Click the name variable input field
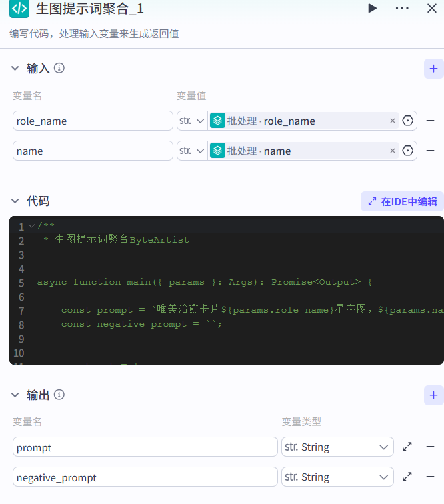444x504 pixels. click(x=93, y=151)
